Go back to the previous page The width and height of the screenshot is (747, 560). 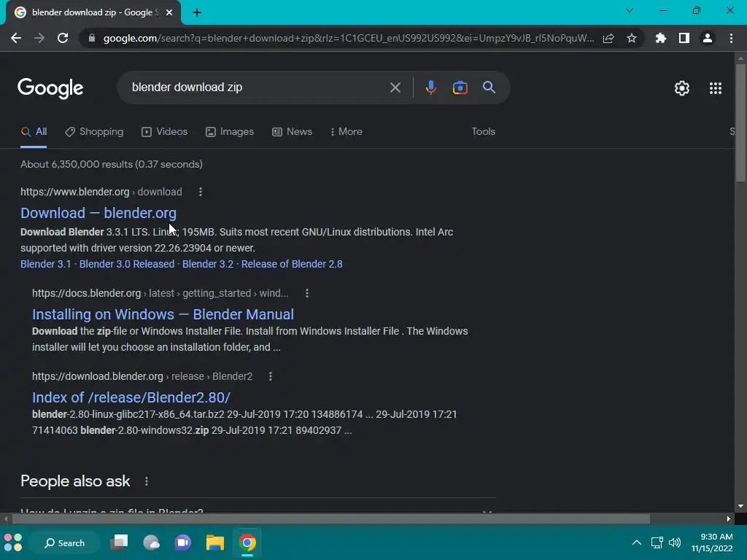(16, 38)
